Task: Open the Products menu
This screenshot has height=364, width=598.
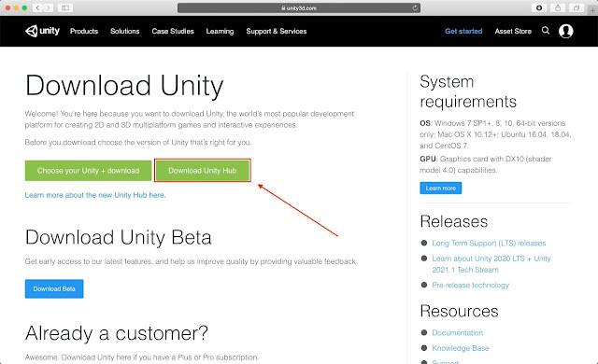Action: click(x=84, y=31)
